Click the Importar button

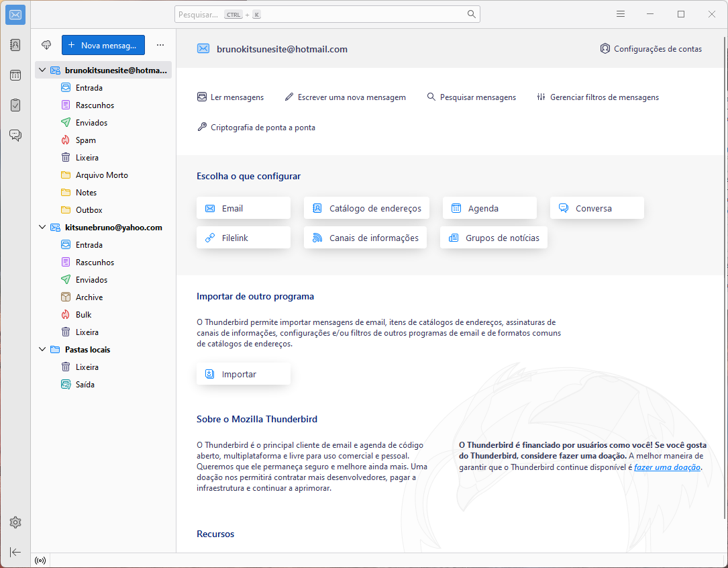[244, 374]
